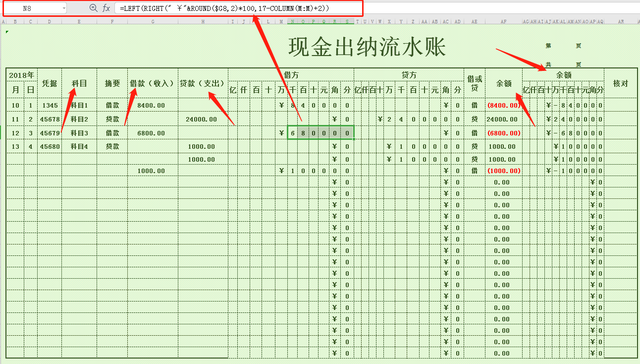The width and height of the screenshot is (640, 364).
Task: Select voucher cell 1345
Action: click(x=49, y=105)
